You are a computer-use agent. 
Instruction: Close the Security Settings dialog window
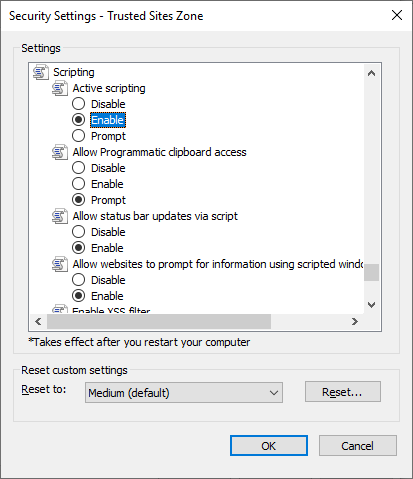[397, 15]
